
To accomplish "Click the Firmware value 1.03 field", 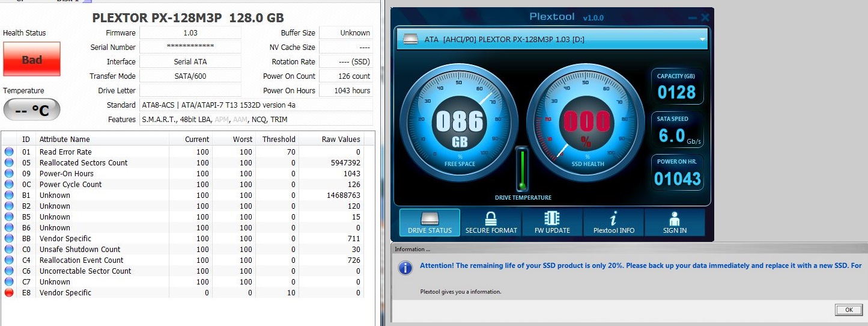I will click(x=190, y=33).
